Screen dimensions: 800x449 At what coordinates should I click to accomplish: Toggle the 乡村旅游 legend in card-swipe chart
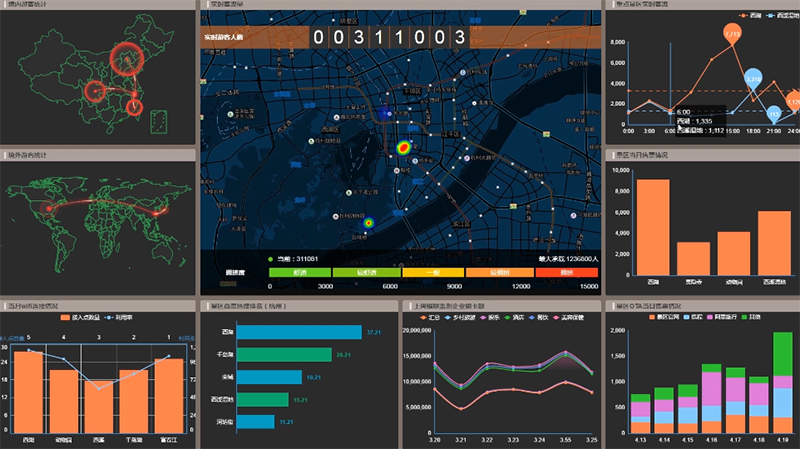pos(461,317)
